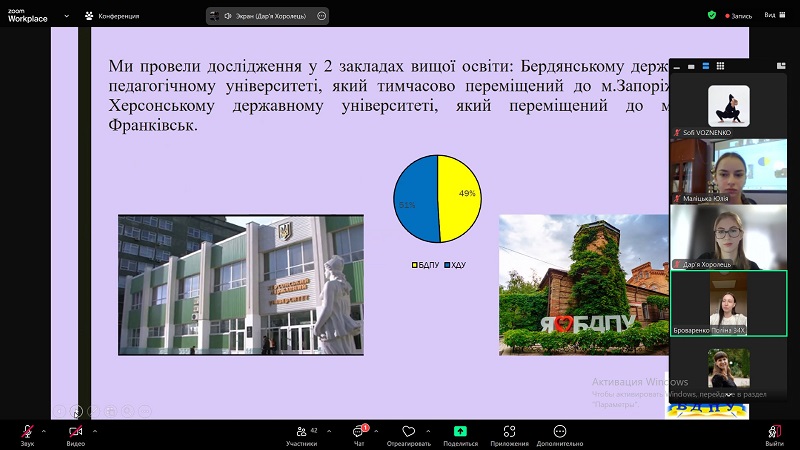Click the slide heading line starting Ми провели дослідження
The height and width of the screenshot is (450, 800).
[388, 66]
